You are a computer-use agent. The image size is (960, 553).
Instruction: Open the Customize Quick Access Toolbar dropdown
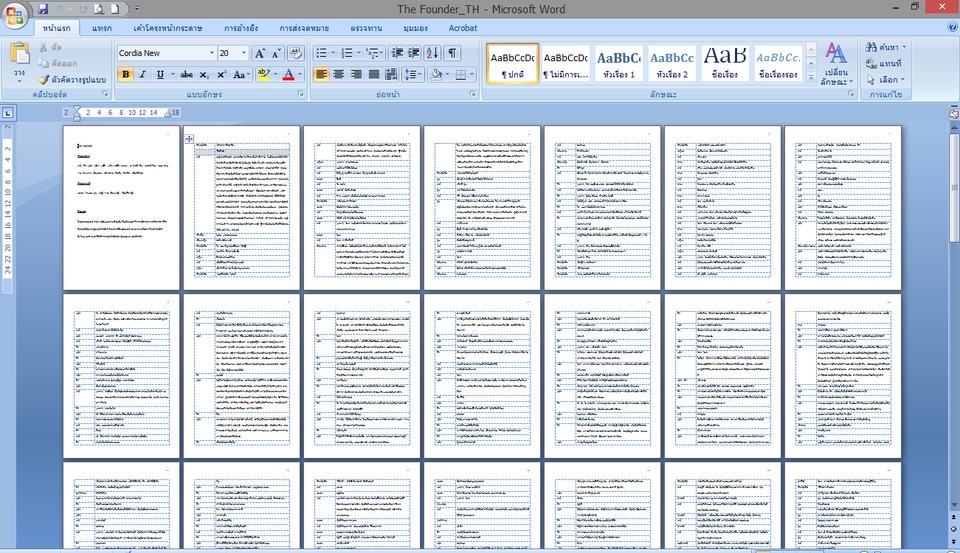pos(137,9)
